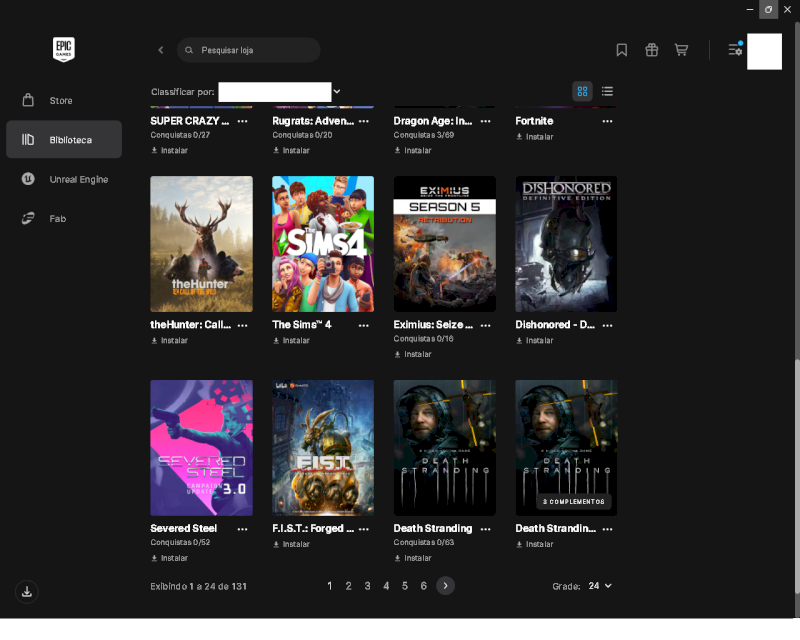Image resolution: width=800 pixels, height=640 pixels.
Task: Open the Grade 24 page size dropdown
Action: pyautogui.click(x=600, y=586)
